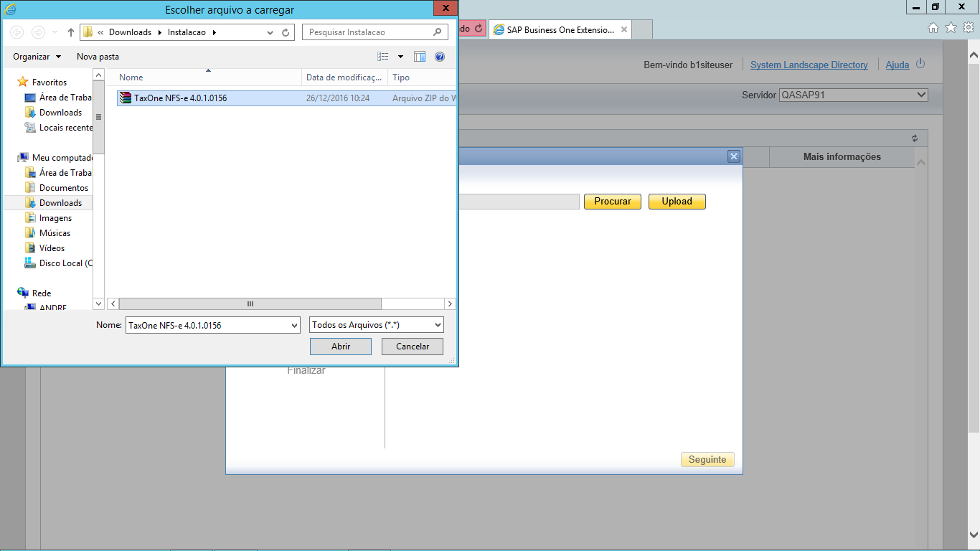The image size is (980, 551).
Task: Close the SAP Business One Extension tab
Action: click(x=624, y=30)
